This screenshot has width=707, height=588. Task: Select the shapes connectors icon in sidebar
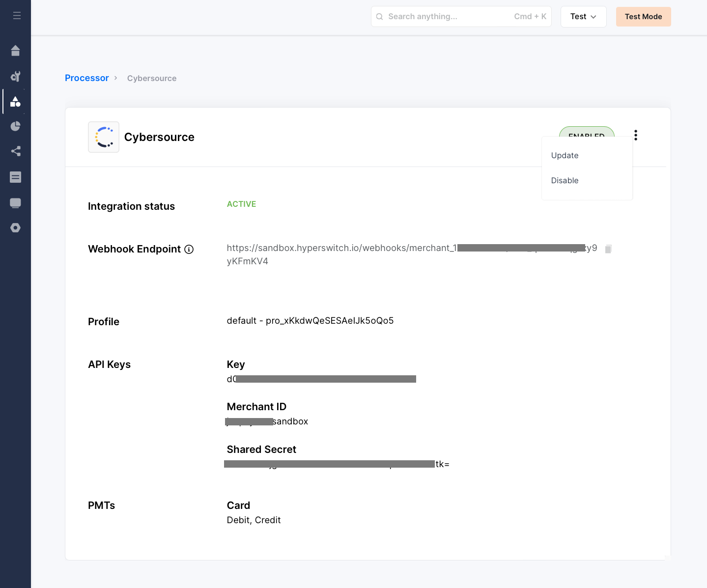click(16, 102)
